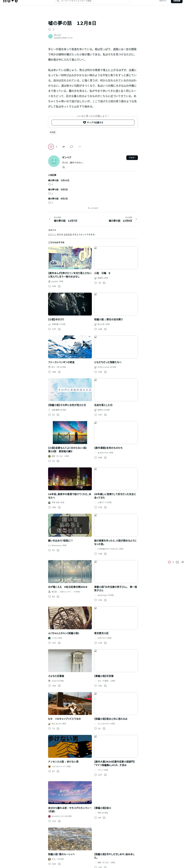
Task: Click ログイン link in comment section
Action: coord(52,235)
